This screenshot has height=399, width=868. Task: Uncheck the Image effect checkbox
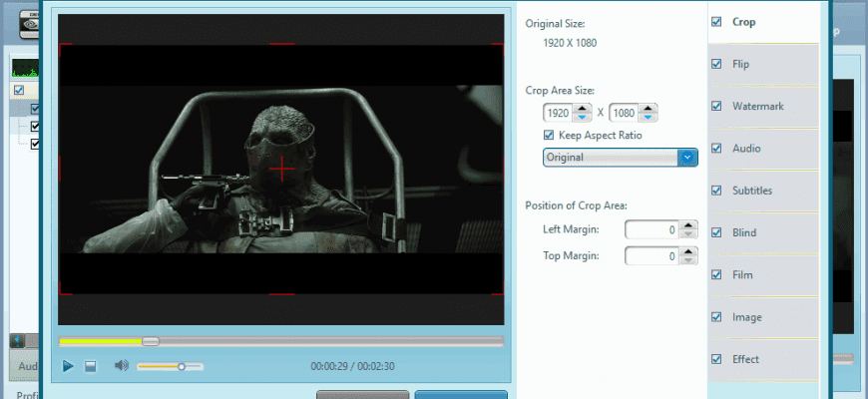pyautogui.click(x=716, y=316)
